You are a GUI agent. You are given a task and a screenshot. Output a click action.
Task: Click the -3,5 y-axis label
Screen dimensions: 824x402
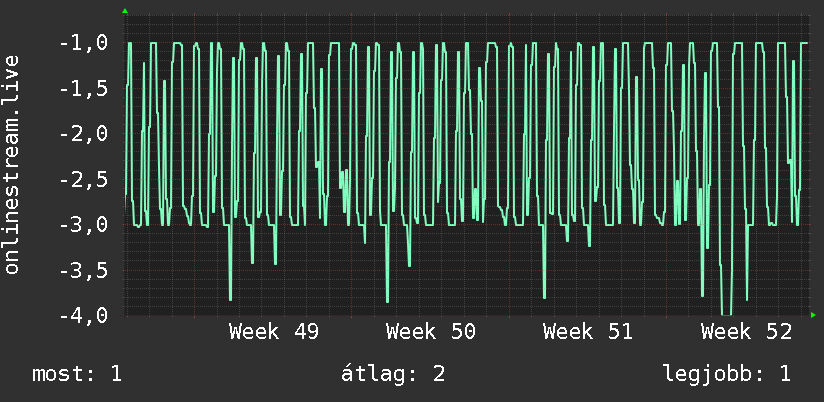coord(84,271)
